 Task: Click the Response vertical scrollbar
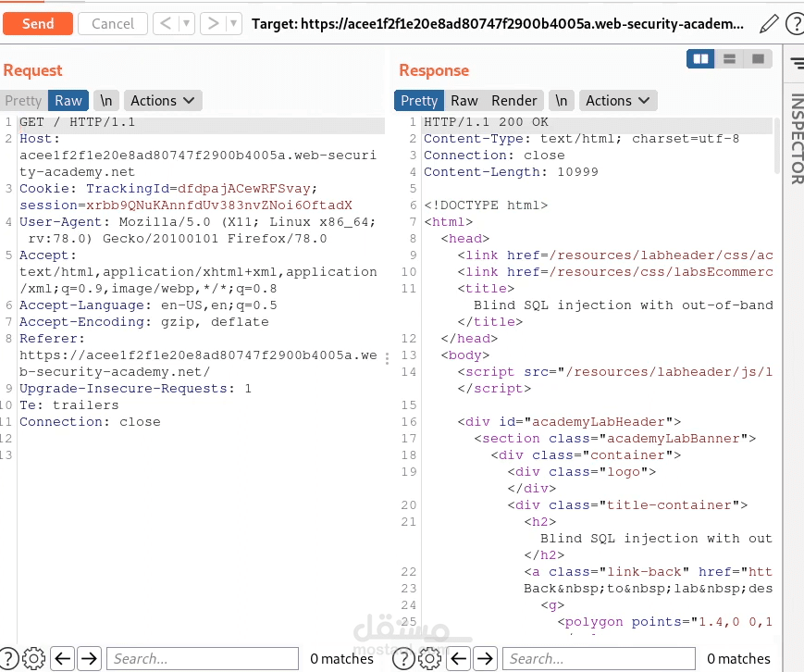[x=777, y=146]
